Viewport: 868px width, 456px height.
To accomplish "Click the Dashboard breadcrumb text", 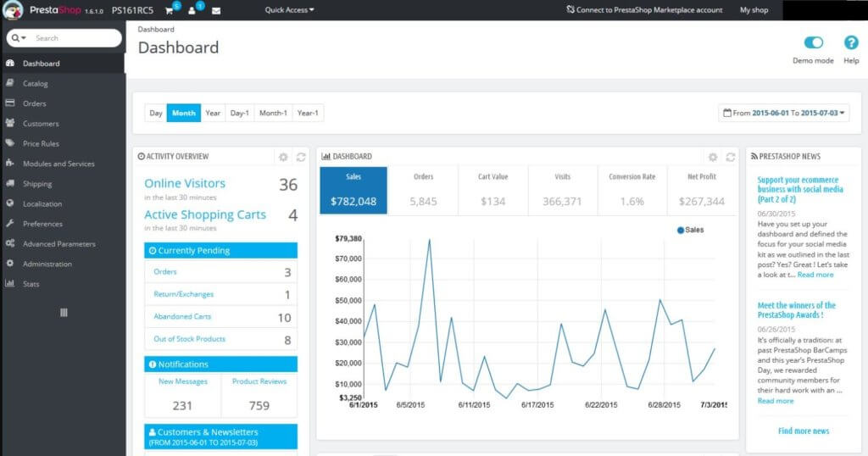I will tap(156, 30).
